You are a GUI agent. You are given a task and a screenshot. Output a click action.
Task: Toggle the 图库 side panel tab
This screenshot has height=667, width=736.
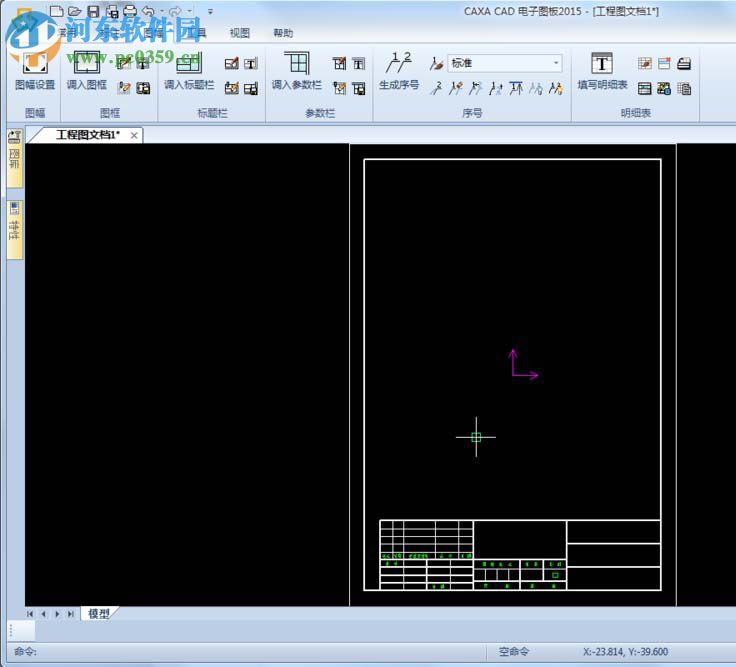[14, 160]
